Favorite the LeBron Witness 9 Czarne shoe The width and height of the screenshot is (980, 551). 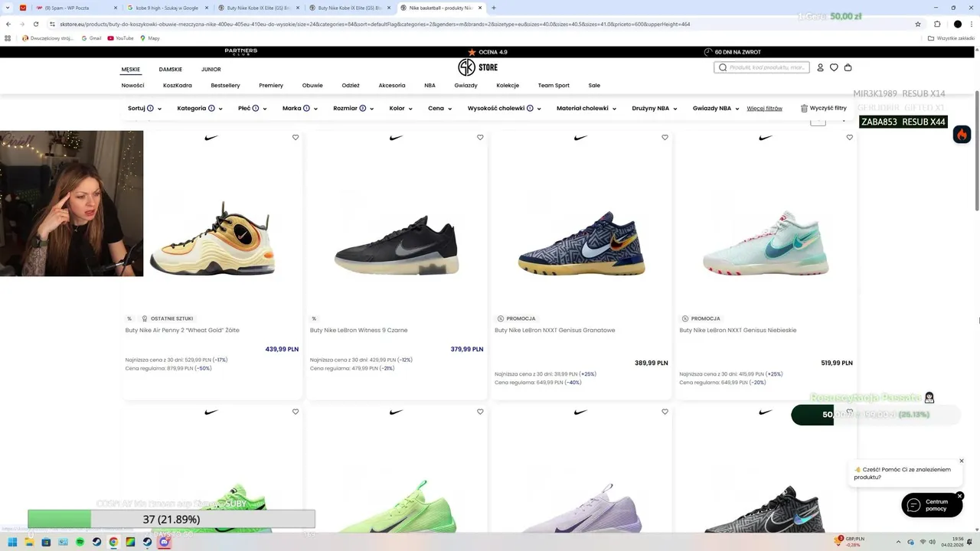[480, 138]
